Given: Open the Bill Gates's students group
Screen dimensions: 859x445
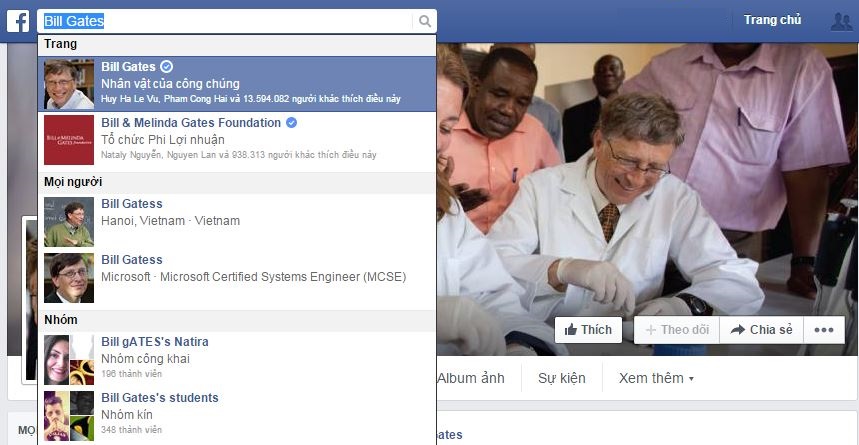Looking at the screenshot, I should [237, 415].
